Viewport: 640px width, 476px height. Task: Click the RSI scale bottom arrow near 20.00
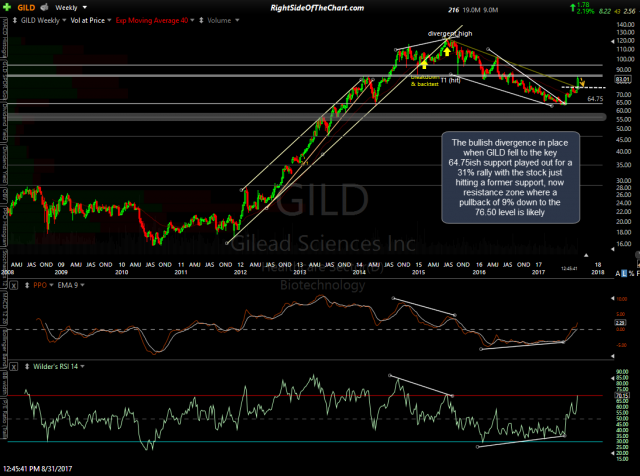[612, 453]
